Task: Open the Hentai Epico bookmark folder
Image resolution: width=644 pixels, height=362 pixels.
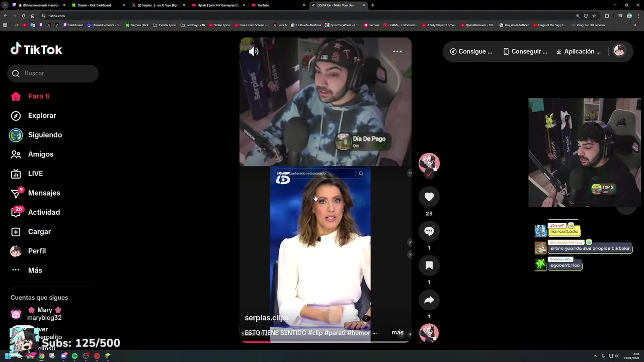Action: [165, 25]
